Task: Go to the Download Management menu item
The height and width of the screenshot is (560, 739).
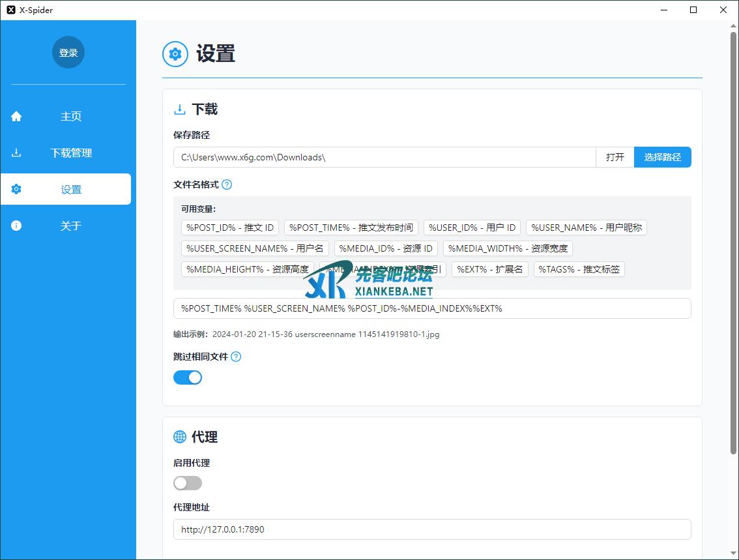Action: [71, 153]
